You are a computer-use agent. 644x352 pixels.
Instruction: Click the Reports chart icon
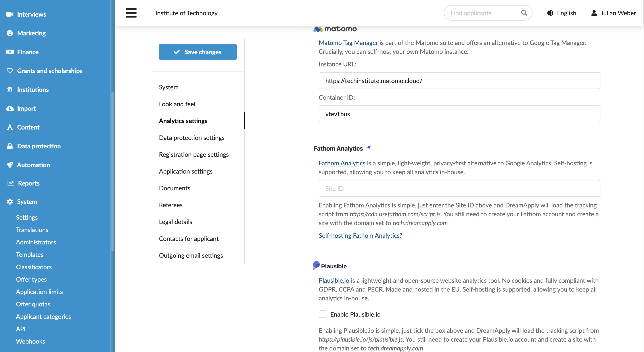[10, 183]
